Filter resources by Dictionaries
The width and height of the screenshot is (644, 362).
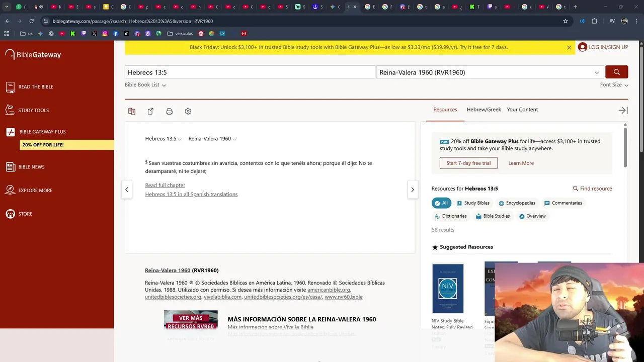point(450,216)
